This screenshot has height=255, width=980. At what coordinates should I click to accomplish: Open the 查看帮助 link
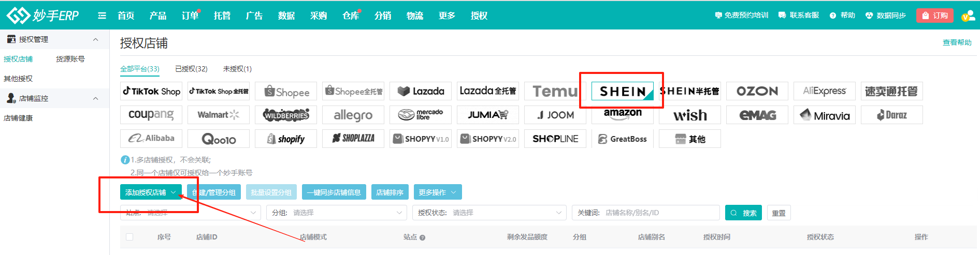[957, 42]
